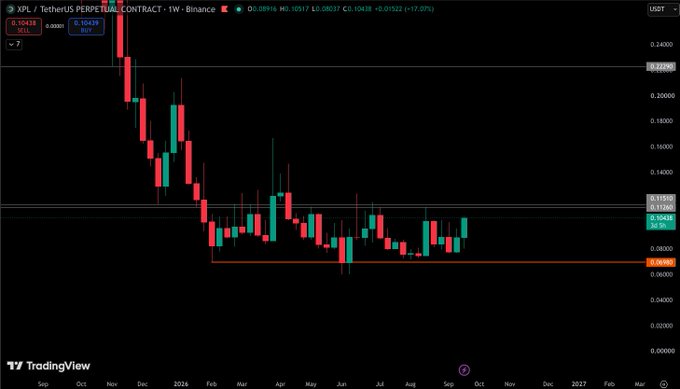Click 0.16000 on the price axis
This screenshot has width=680, height=389.
(x=662, y=147)
